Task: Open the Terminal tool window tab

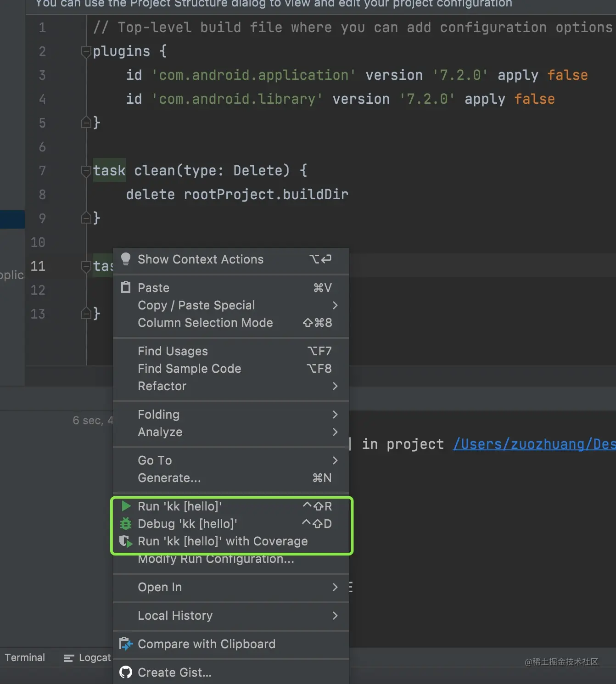Action: click(x=25, y=657)
